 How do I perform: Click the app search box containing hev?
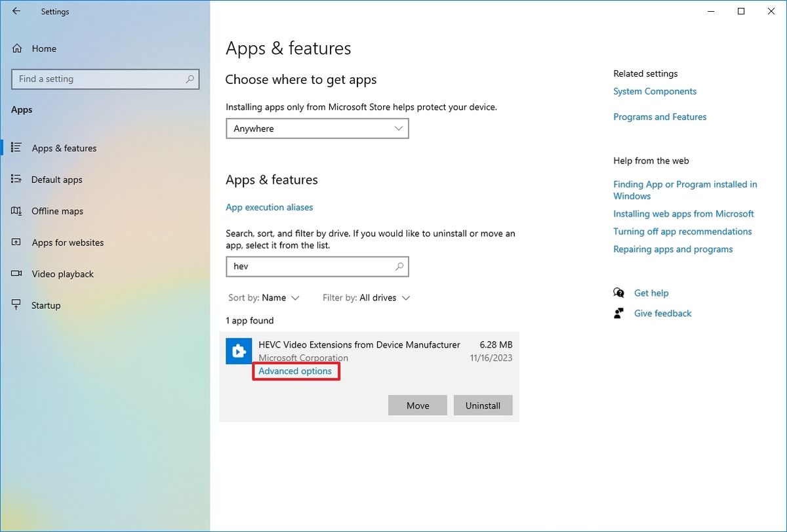(317, 266)
